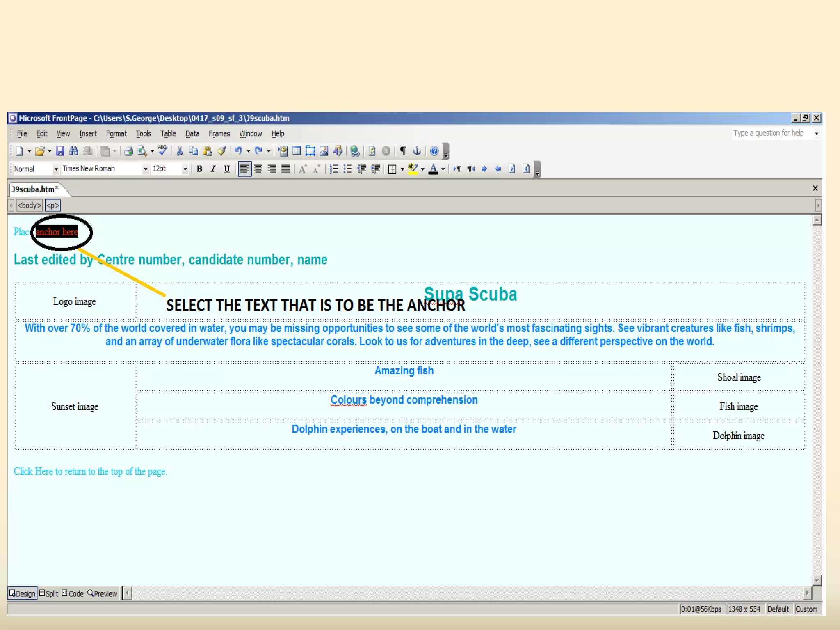The image size is (840, 630).
Task: Toggle Bold formatting button
Action: pyautogui.click(x=199, y=169)
